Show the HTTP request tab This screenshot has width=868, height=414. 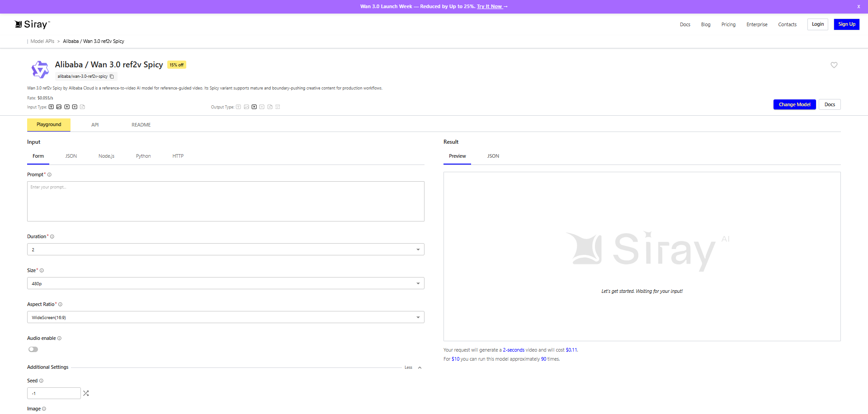178,156
